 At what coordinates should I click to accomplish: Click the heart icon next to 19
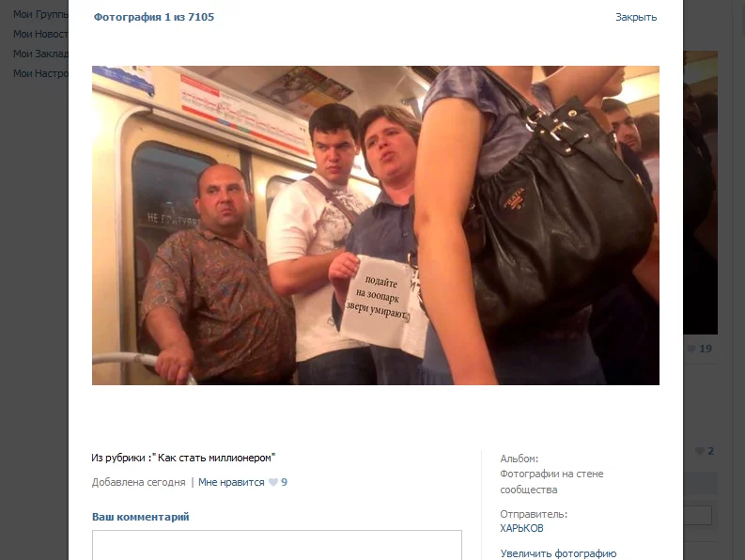691,349
